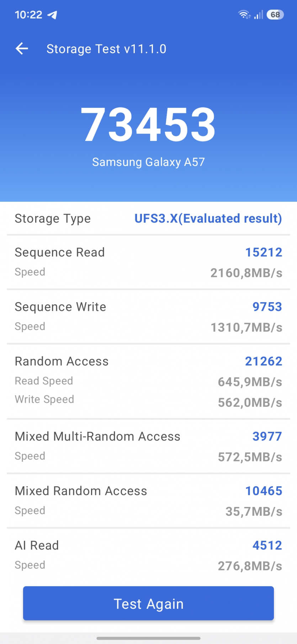Open the Mixed Random Access row
Screen dimensions: 297x644
148,501
